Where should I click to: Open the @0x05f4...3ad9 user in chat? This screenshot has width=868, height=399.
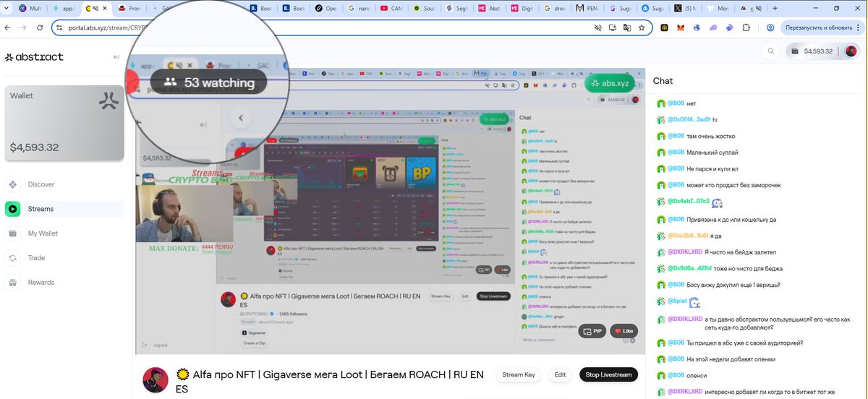coord(689,119)
